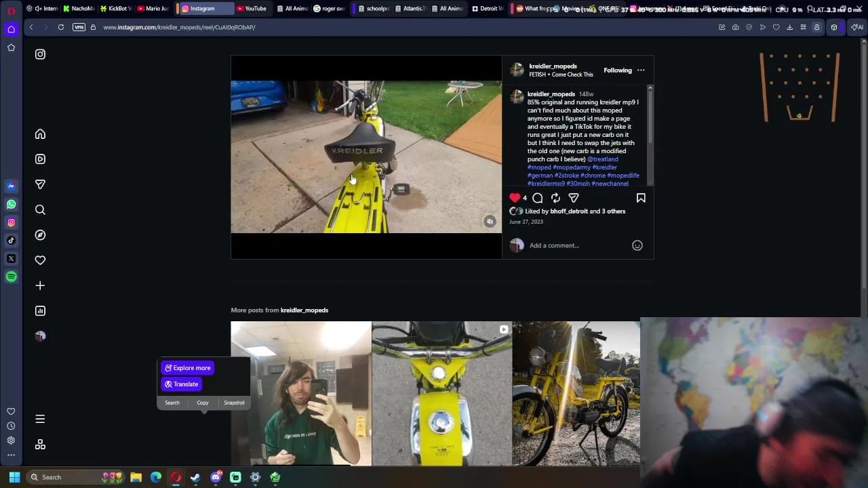Open Spotify in the Opera sidebar
Image resolution: width=868 pixels, height=488 pixels.
point(11,277)
